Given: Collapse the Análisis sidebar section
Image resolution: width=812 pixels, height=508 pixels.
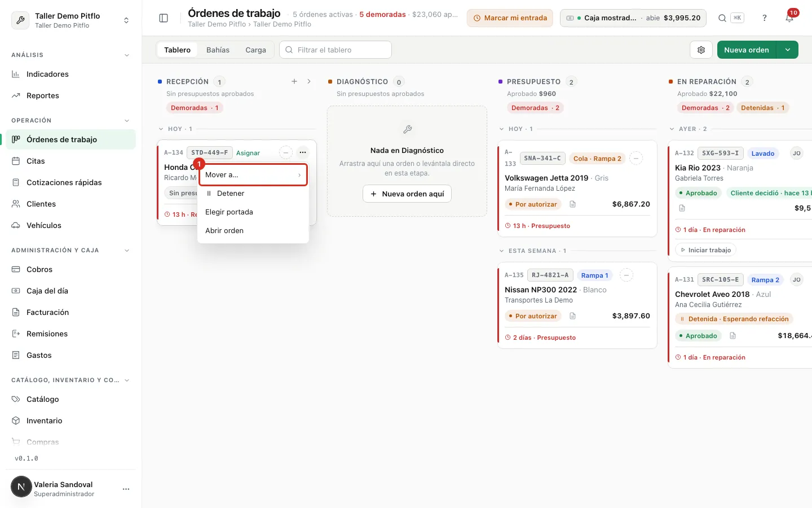Looking at the screenshot, I should tap(127, 55).
